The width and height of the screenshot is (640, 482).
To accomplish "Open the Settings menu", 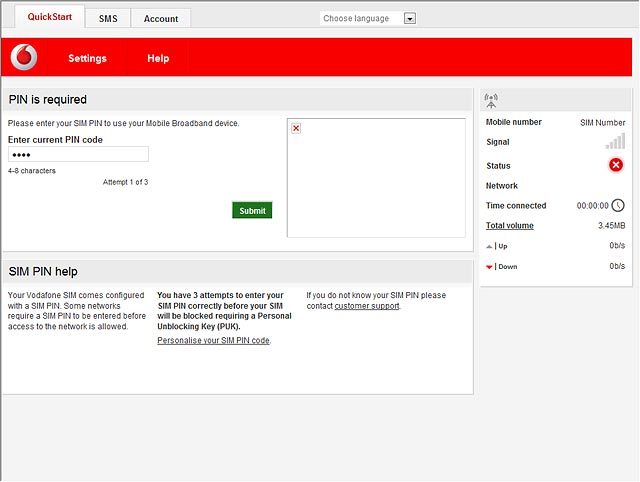I will tap(87, 58).
